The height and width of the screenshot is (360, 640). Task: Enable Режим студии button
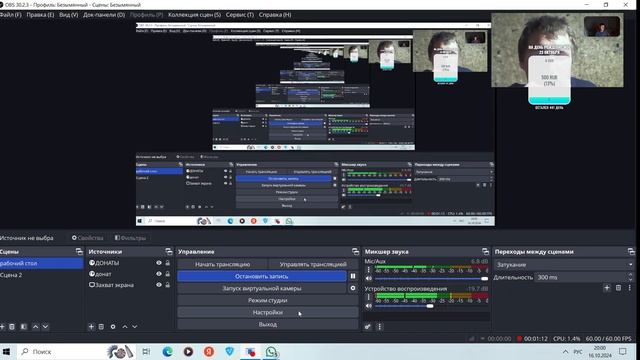point(268,300)
